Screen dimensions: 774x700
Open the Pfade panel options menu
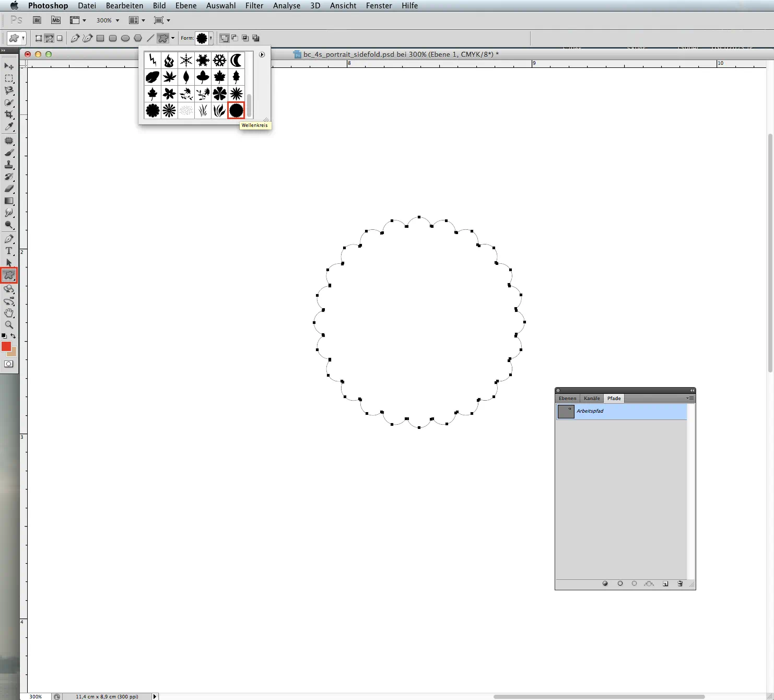[x=690, y=398]
